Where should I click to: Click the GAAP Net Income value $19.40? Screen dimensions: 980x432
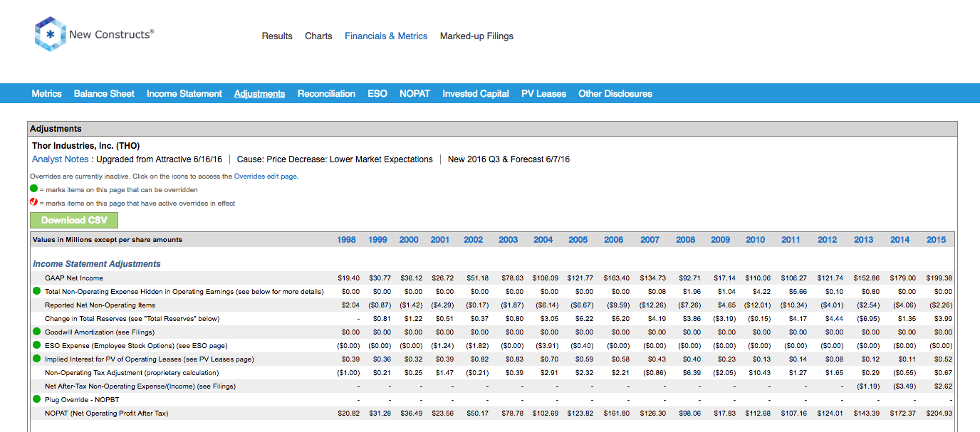click(349, 278)
